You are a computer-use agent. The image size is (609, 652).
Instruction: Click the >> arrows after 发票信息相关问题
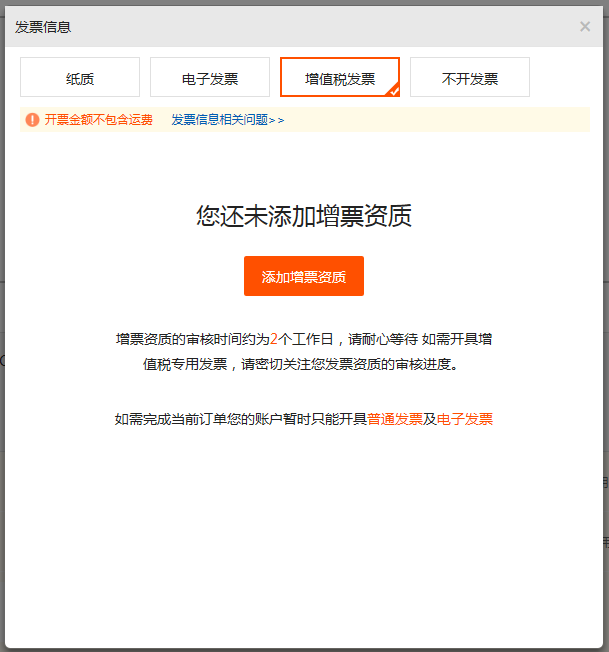[x=277, y=120]
